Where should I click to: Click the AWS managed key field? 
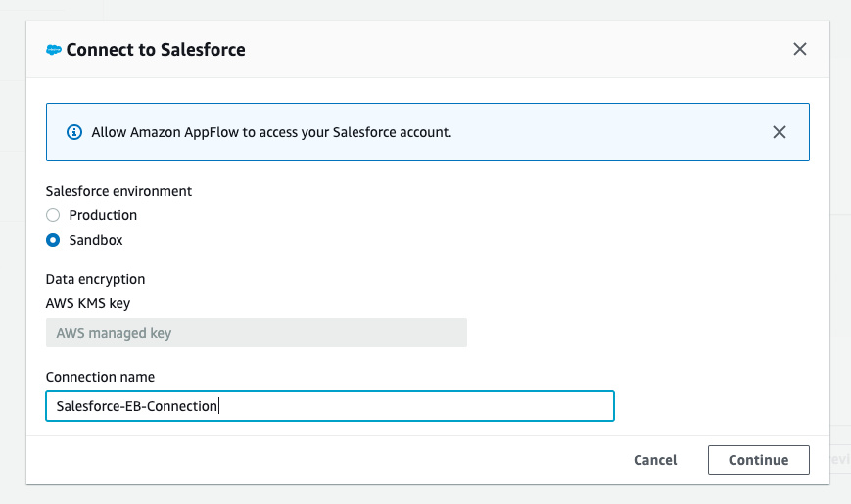click(x=256, y=333)
